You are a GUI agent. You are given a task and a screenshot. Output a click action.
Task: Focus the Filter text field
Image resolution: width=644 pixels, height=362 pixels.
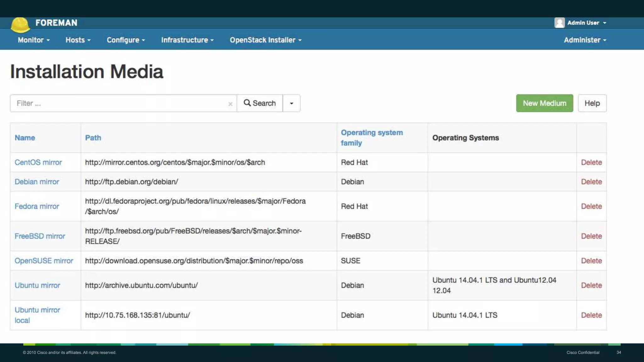119,103
